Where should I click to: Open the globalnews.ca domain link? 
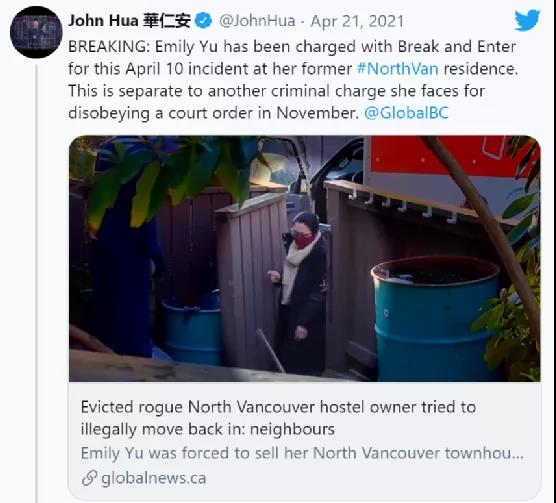[153, 478]
